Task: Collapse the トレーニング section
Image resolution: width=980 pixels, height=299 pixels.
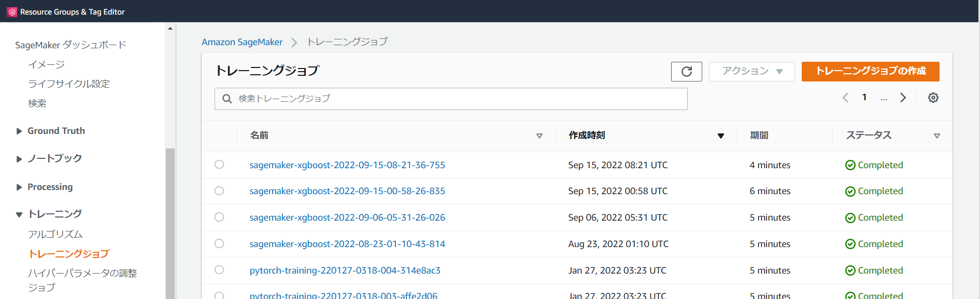Action: pyautogui.click(x=19, y=214)
